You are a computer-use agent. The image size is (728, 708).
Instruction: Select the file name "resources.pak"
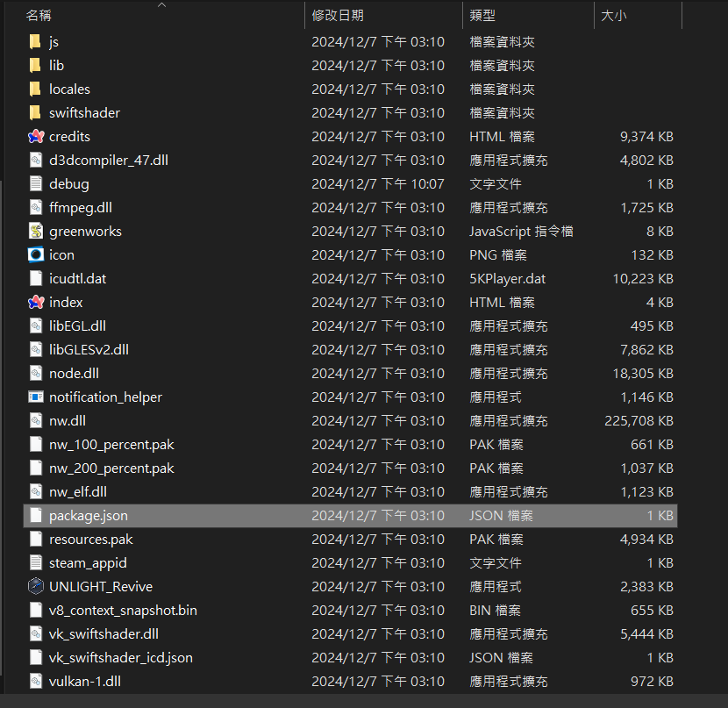tap(91, 540)
